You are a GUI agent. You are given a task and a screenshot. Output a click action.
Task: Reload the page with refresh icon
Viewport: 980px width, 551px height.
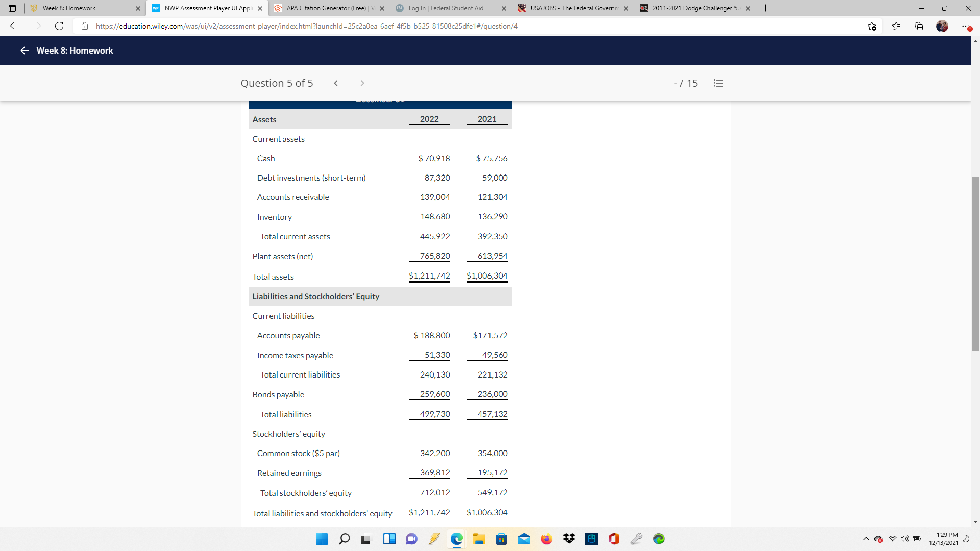coord(59,26)
